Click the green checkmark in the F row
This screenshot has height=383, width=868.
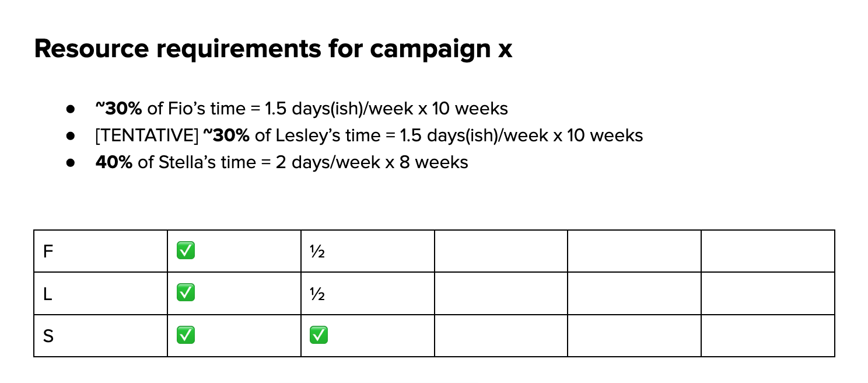click(x=185, y=251)
